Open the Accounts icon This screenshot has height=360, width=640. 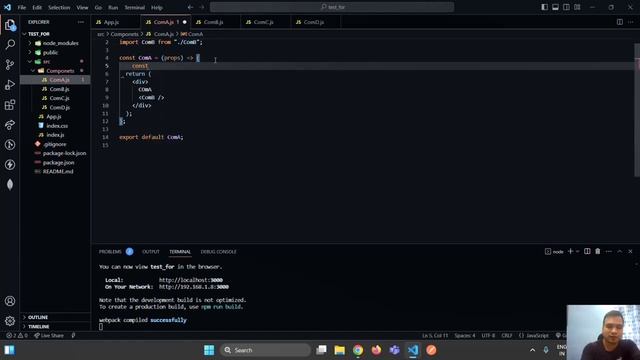coord(10,301)
